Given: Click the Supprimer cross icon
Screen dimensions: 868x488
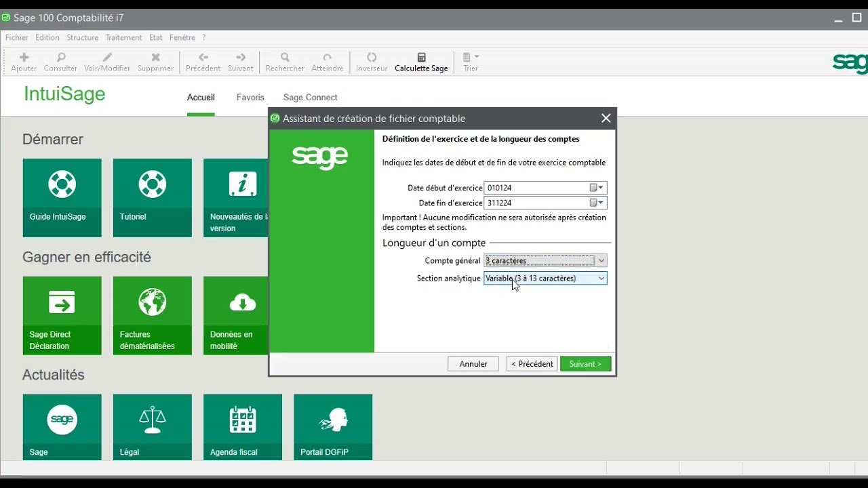Looking at the screenshot, I should (x=156, y=58).
